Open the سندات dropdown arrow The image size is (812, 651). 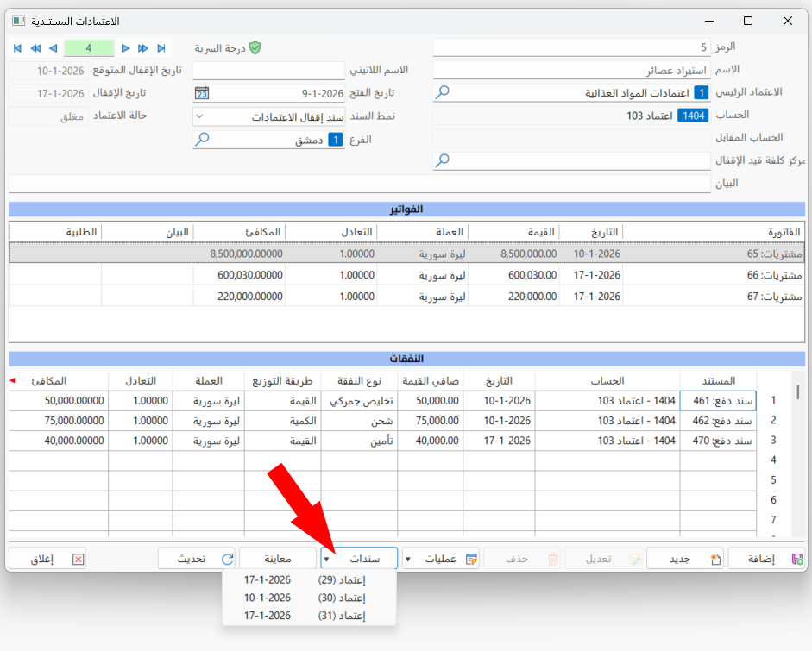click(x=327, y=559)
